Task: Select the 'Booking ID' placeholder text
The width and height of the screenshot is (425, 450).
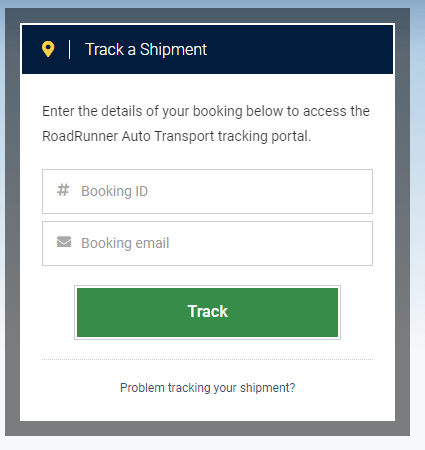Action: (x=115, y=191)
